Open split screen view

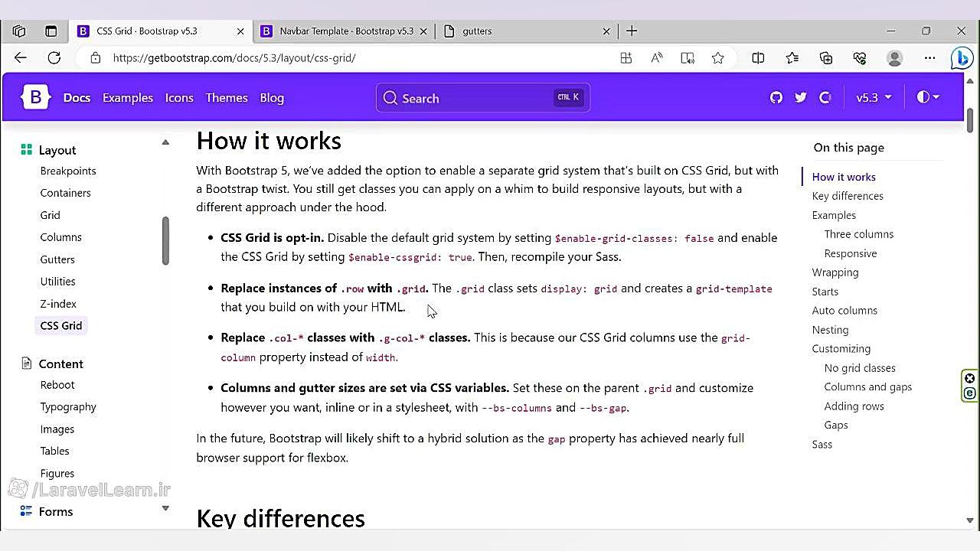point(758,57)
